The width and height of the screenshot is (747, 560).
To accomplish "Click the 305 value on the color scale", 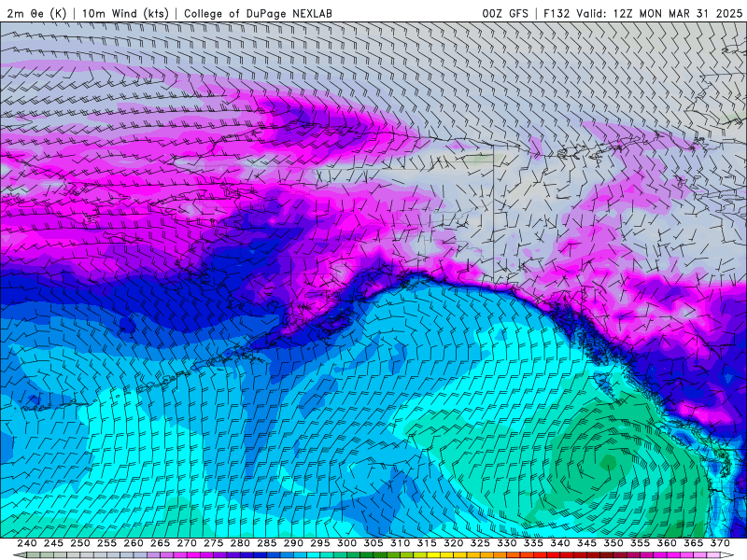I will point(373,543).
